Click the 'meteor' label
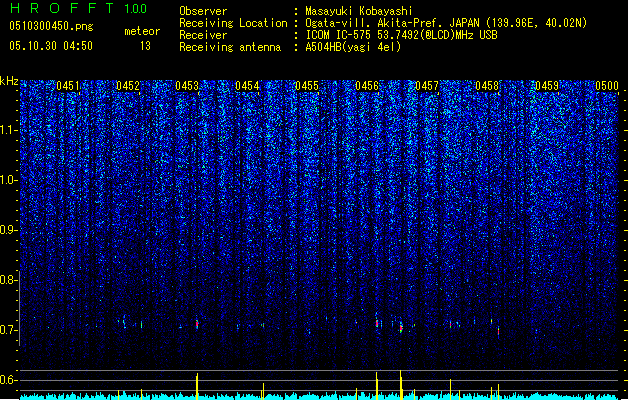Screen dimensions: 629x400 pos(142,31)
